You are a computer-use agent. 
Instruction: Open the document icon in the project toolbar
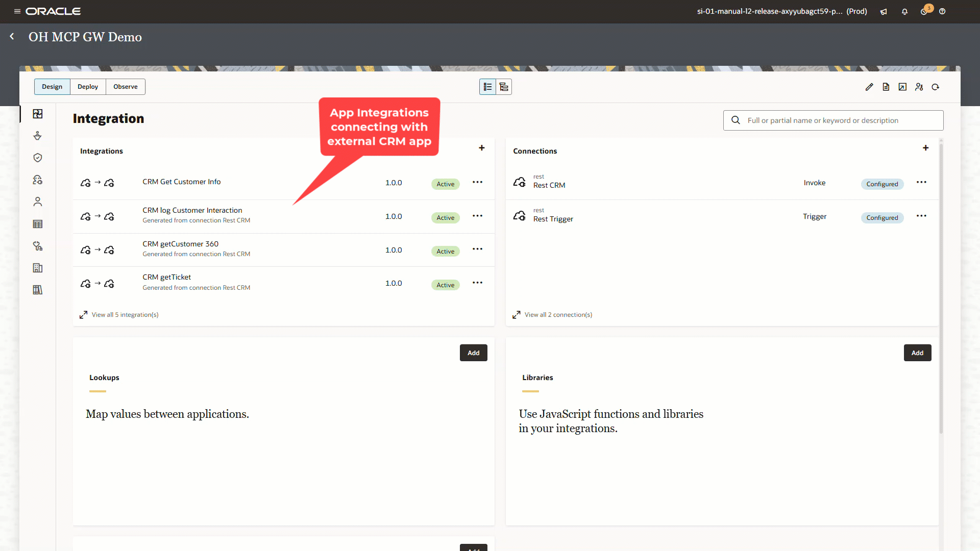pos(886,87)
